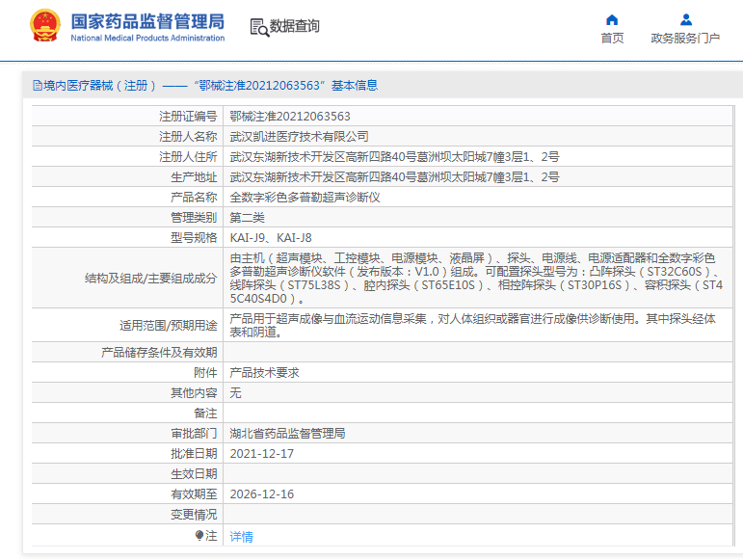Click expiry date 2026-12-16
The width and height of the screenshot is (743, 560).
click(262, 493)
